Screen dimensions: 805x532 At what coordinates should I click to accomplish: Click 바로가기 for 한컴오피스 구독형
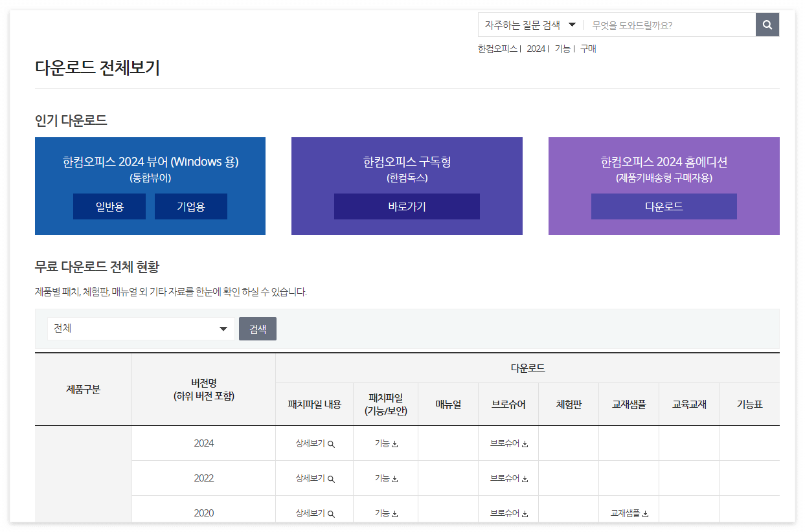pos(407,206)
